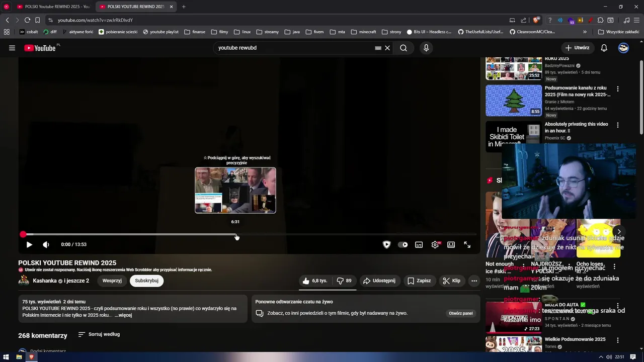This screenshot has height=362, width=644.
Task: Click the magnifier search button
Action: [x=404, y=48]
